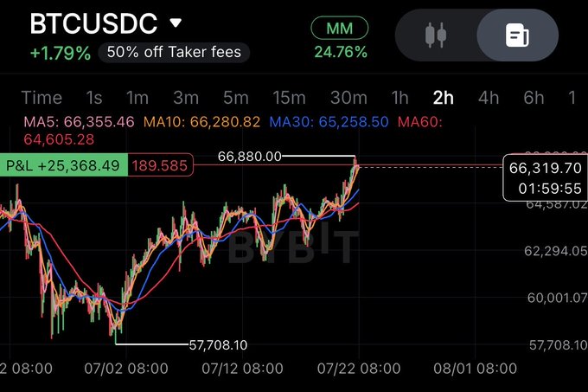Click the 07/02 08:00 time axis label
588x392 pixels.
126,369
